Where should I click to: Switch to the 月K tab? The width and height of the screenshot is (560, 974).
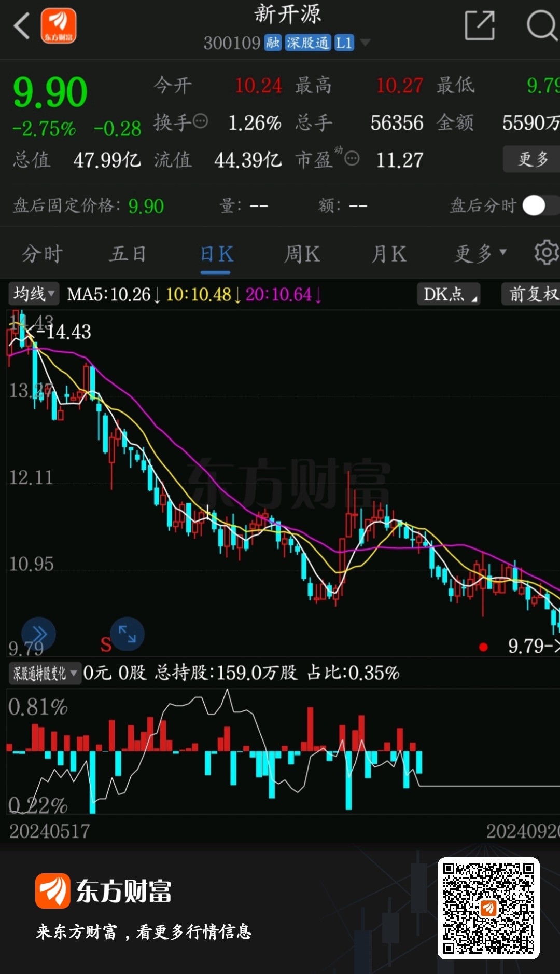(389, 254)
